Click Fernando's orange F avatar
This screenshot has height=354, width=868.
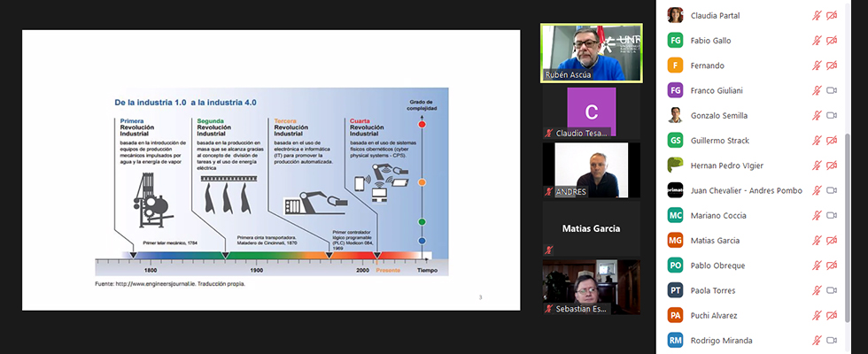pos(675,65)
